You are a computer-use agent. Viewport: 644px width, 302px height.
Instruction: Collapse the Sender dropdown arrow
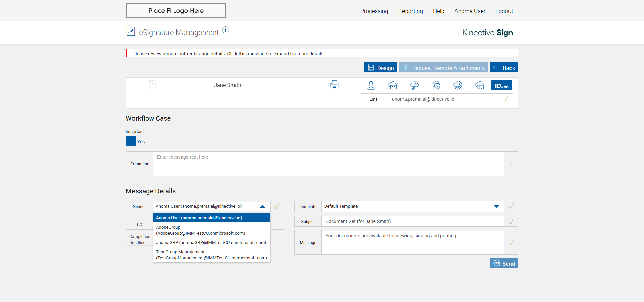[263, 206]
